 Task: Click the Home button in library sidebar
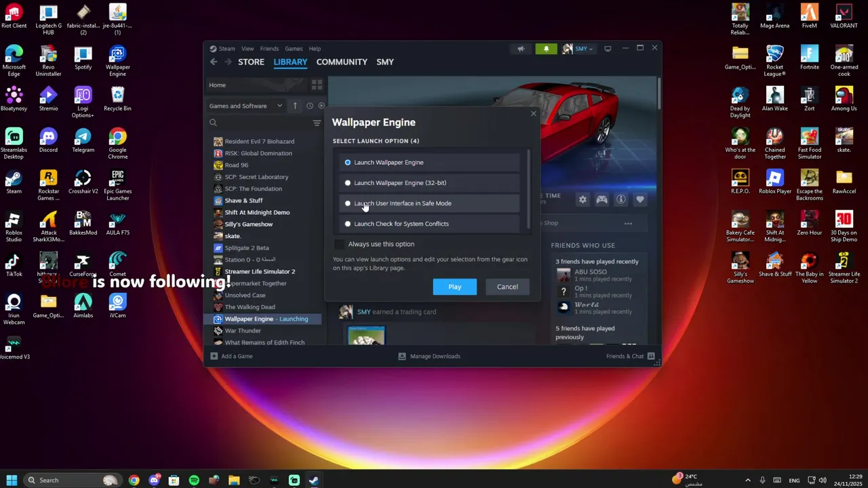(x=257, y=85)
